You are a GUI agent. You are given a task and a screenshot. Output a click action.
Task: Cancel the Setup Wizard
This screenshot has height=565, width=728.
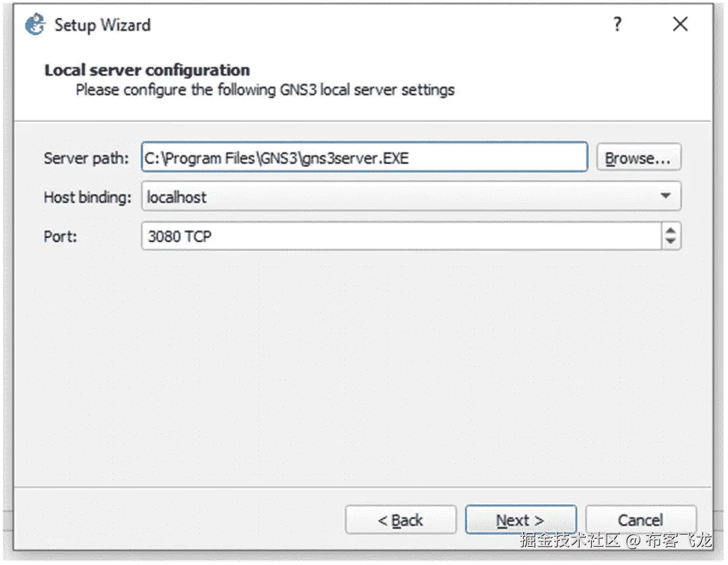pyautogui.click(x=640, y=520)
